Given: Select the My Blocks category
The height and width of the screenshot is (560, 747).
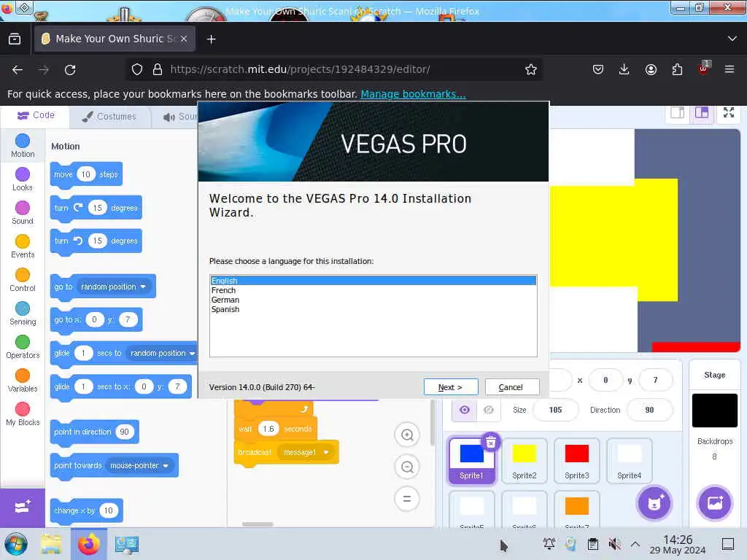Looking at the screenshot, I should 23,414.
